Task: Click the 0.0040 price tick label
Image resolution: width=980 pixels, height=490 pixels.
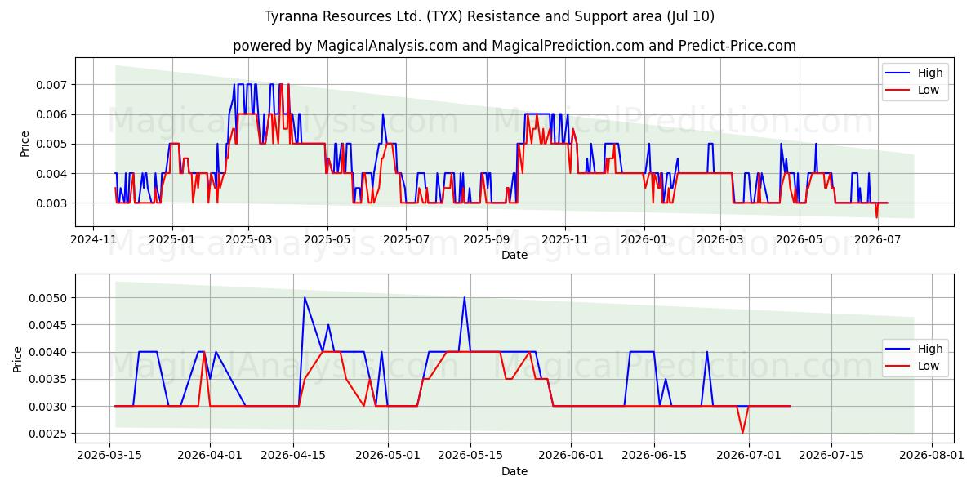Action: 50,352
